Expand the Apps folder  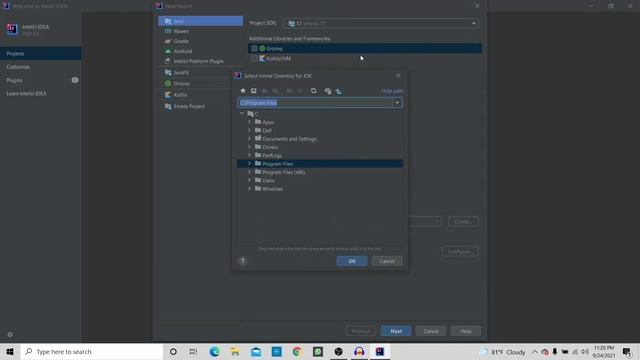pos(249,122)
